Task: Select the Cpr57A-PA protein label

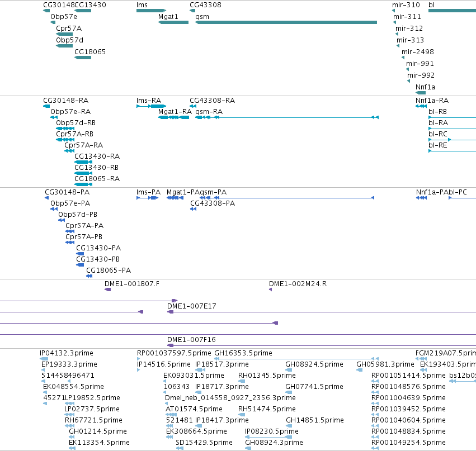Action: click(x=84, y=226)
